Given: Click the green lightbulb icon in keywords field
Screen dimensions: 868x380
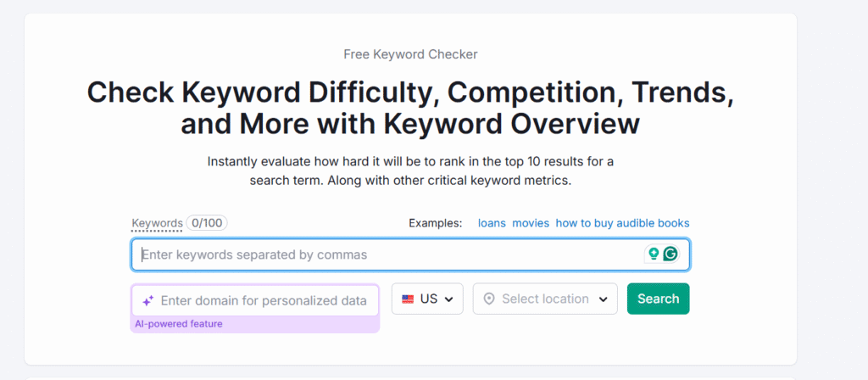Looking at the screenshot, I should (x=654, y=254).
